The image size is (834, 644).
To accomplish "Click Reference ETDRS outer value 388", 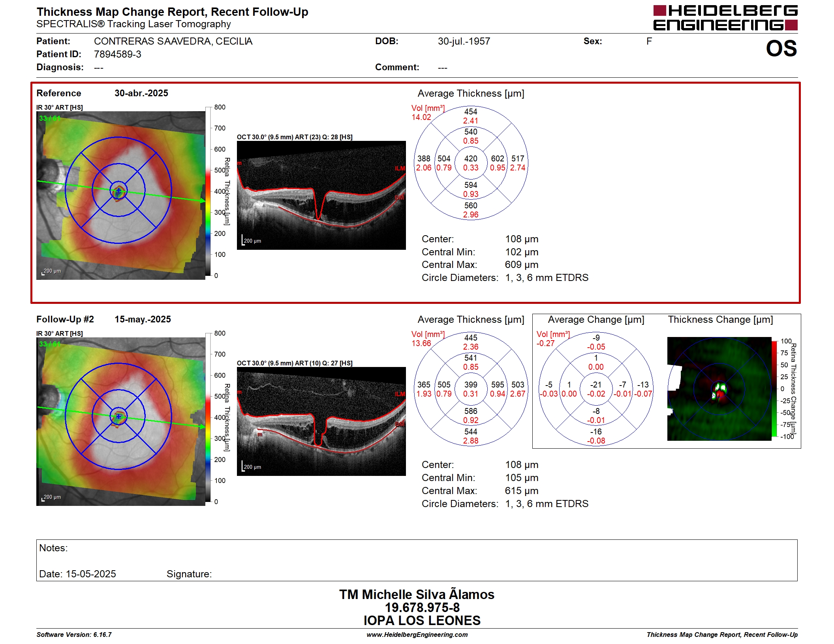I will coord(424,159).
